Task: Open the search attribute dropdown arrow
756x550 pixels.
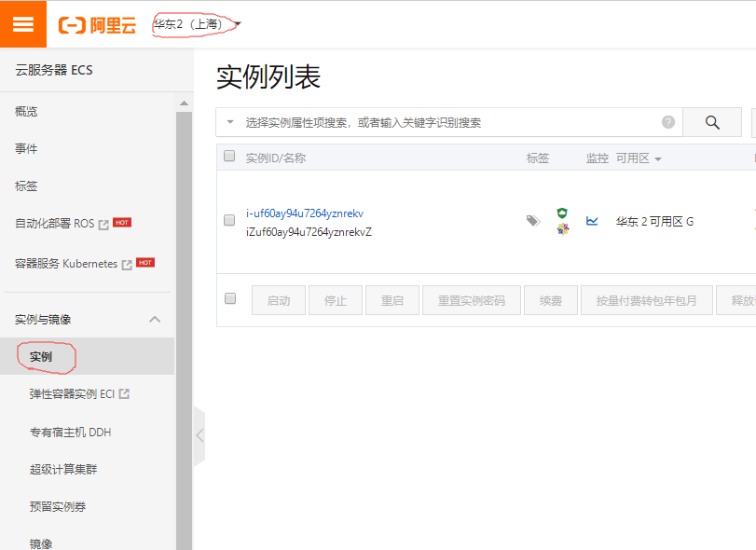Action: (x=230, y=122)
